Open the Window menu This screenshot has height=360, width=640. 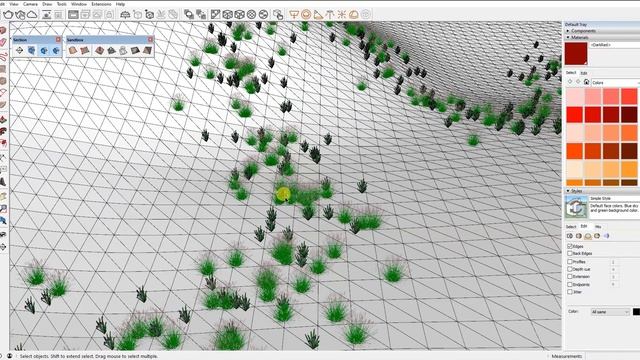(x=79, y=4)
